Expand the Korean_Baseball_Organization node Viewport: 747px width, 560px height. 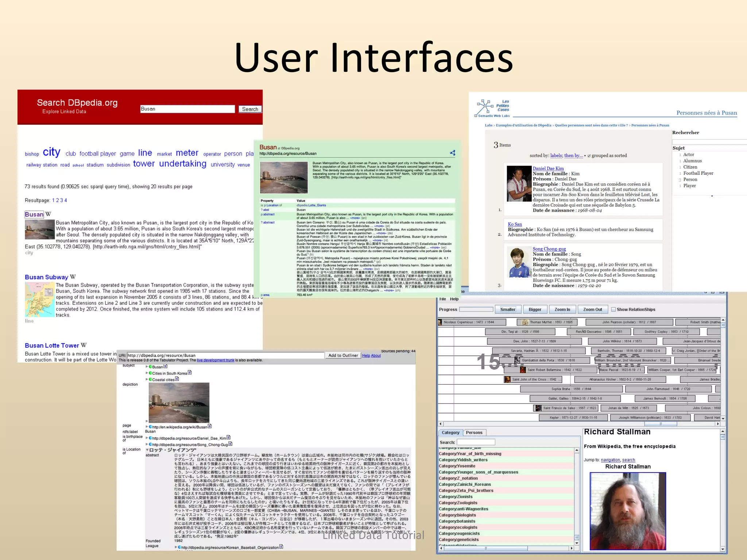point(176,547)
